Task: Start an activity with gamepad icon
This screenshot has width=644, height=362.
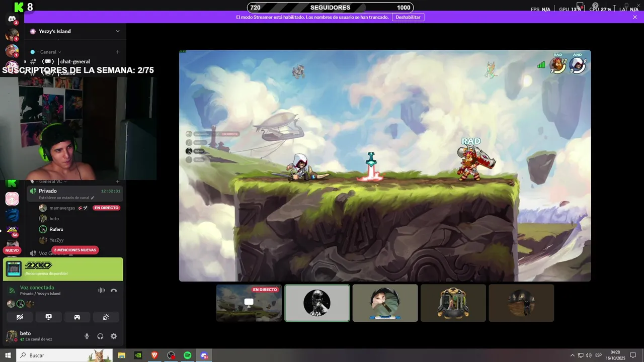Action: (77, 317)
